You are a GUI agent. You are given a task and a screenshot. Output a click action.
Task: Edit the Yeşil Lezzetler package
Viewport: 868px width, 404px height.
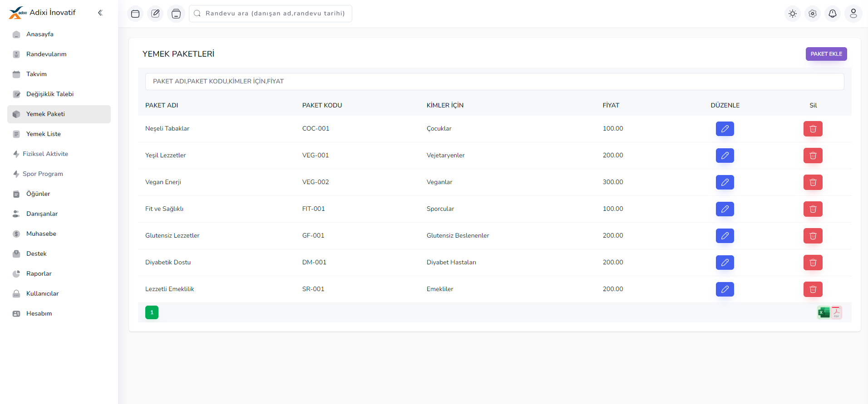click(x=725, y=156)
